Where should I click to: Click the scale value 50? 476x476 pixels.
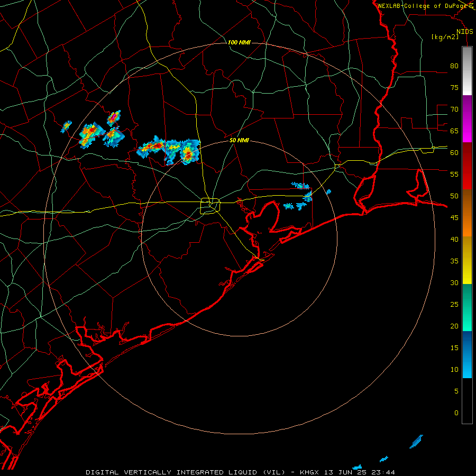pos(454,196)
